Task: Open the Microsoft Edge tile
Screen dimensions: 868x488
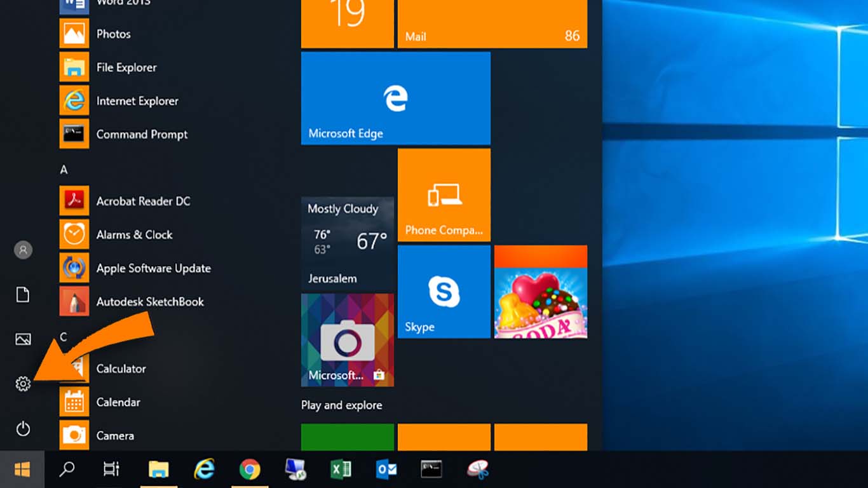Action: [395, 98]
